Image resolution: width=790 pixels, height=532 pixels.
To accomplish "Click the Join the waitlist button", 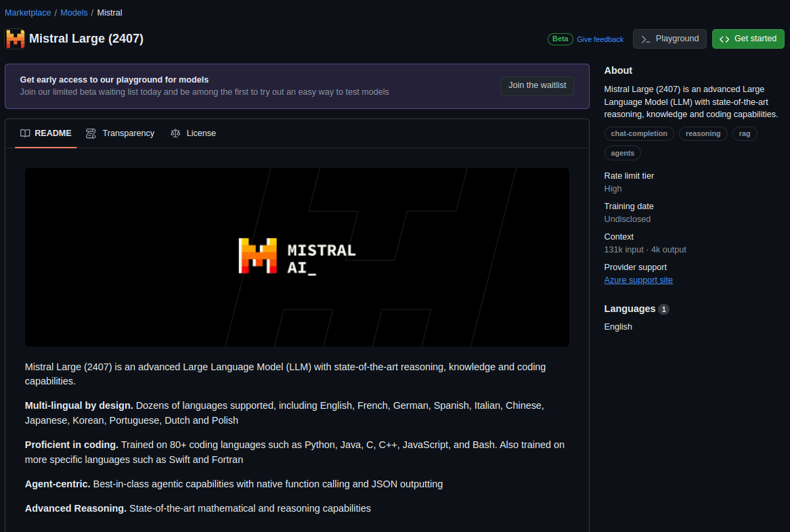I will coord(537,86).
